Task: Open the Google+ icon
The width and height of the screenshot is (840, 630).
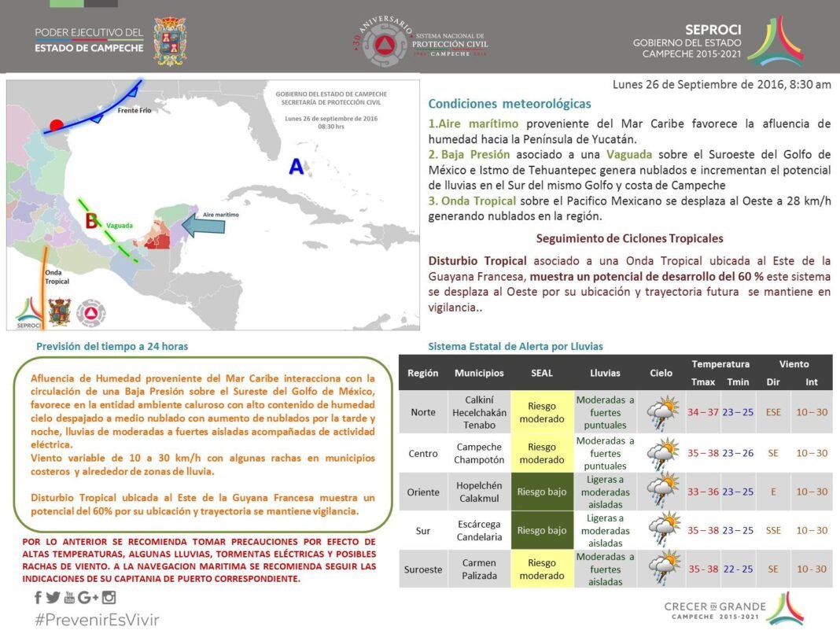Action: click(88, 598)
